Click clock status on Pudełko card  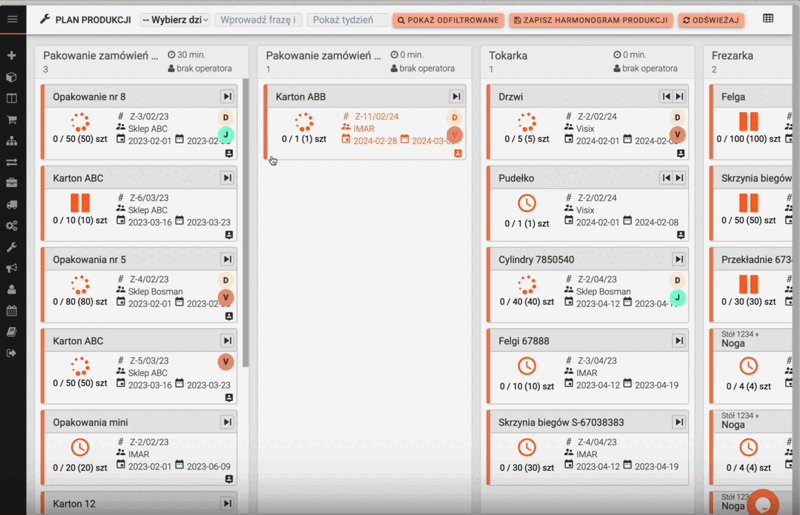click(x=526, y=204)
